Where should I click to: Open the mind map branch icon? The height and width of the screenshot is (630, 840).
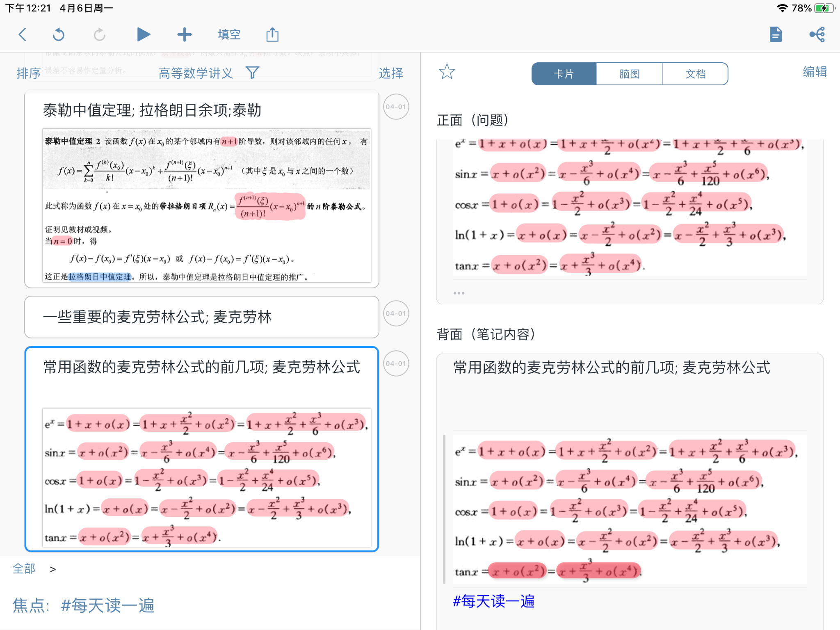click(x=817, y=34)
